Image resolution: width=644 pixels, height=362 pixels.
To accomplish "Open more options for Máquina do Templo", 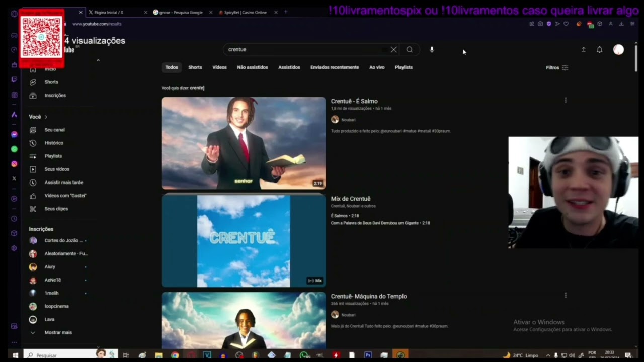I will [566, 295].
